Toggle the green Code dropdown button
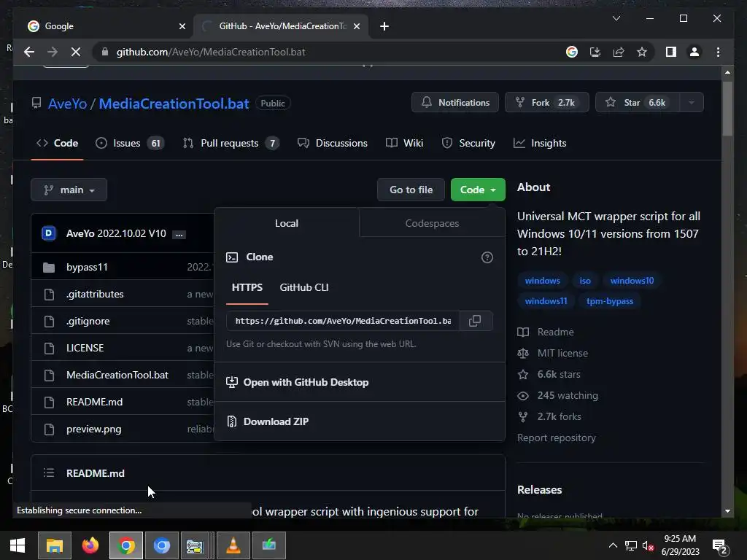The width and height of the screenshot is (747, 560). click(x=478, y=190)
